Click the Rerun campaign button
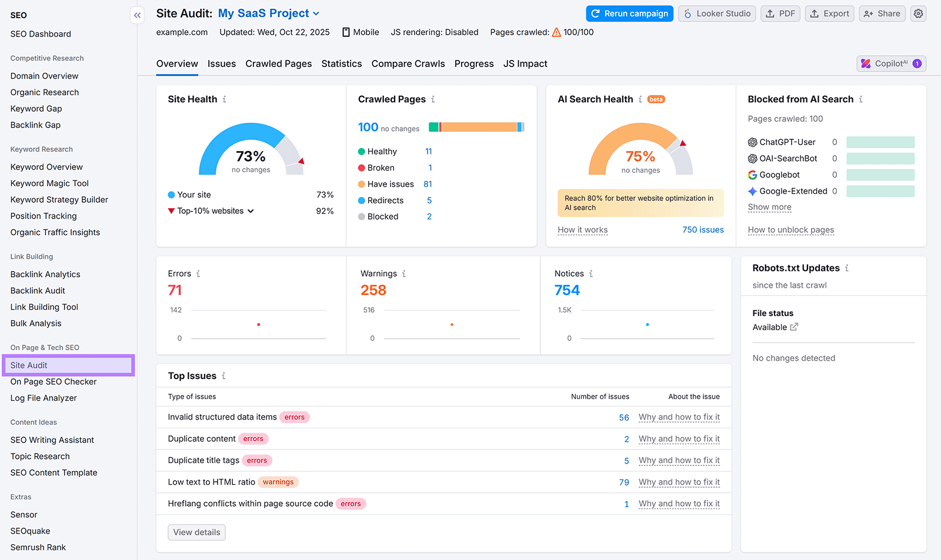The width and height of the screenshot is (941, 560). (629, 13)
